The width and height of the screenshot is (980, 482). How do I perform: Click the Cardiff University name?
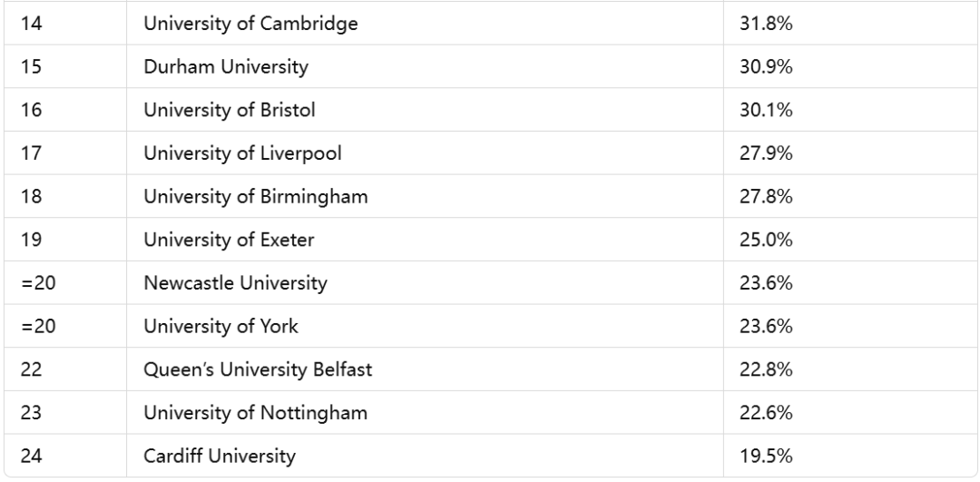click(x=219, y=456)
